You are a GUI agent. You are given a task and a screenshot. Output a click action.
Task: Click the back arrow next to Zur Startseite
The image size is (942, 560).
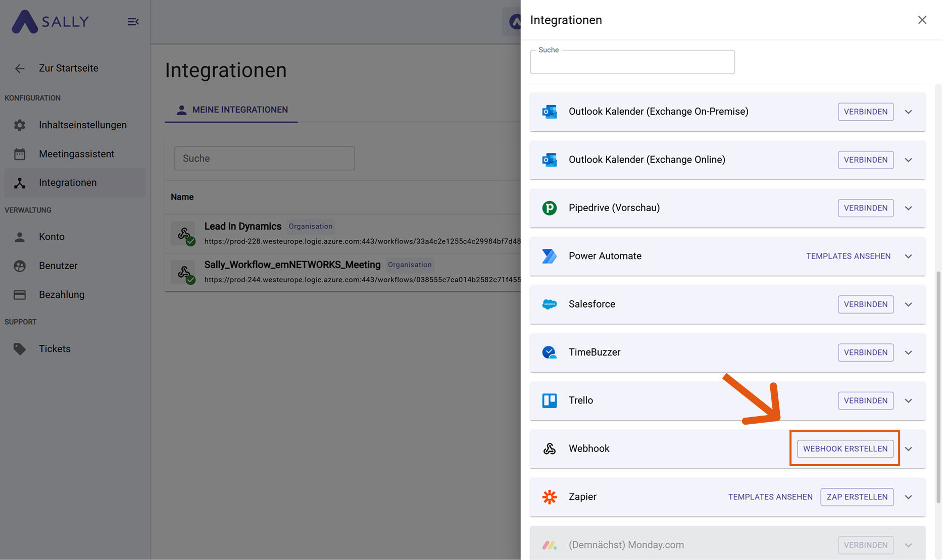[x=20, y=69]
